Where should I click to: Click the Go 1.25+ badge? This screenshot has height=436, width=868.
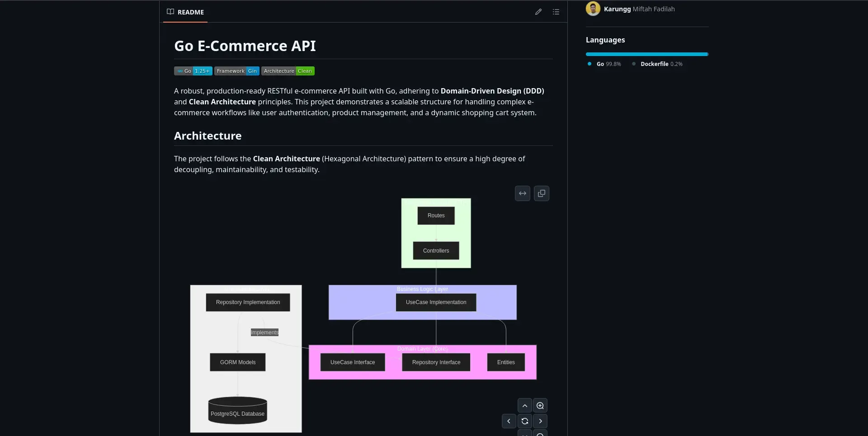(193, 71)
